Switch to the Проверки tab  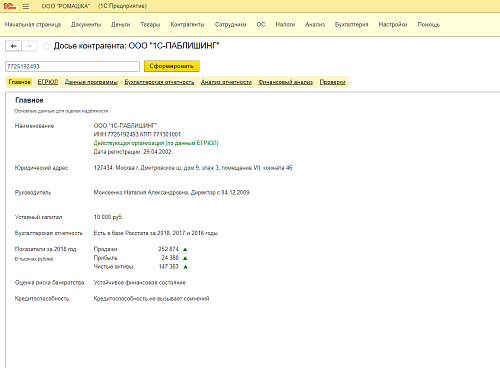[332, 82]
